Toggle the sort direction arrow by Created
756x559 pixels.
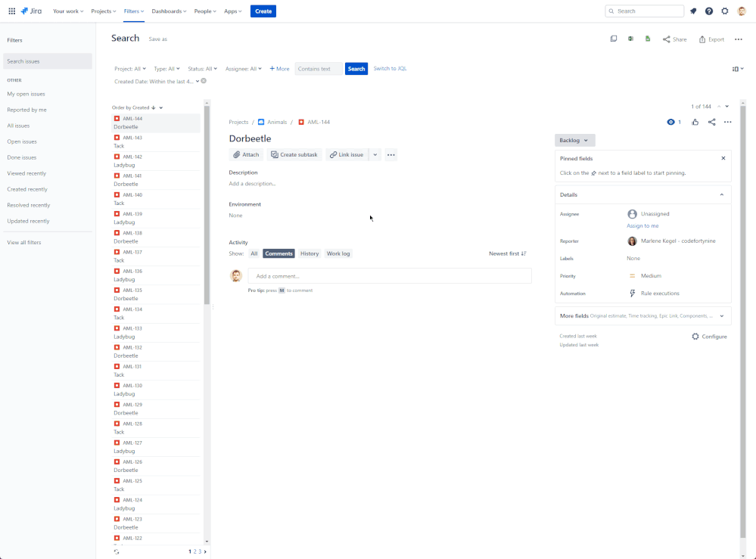(x=154, y=108)
